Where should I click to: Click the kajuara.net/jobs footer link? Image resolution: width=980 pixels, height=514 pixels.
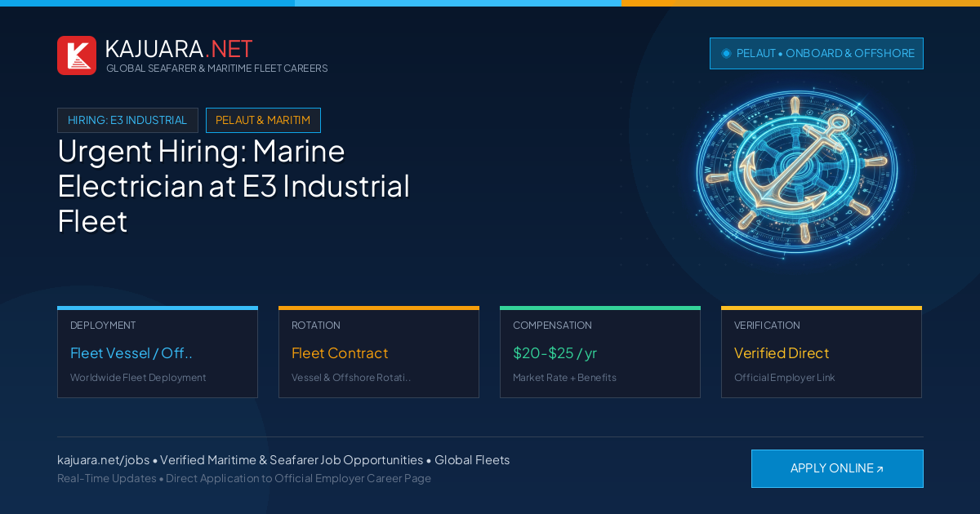(x=104, y=460)
